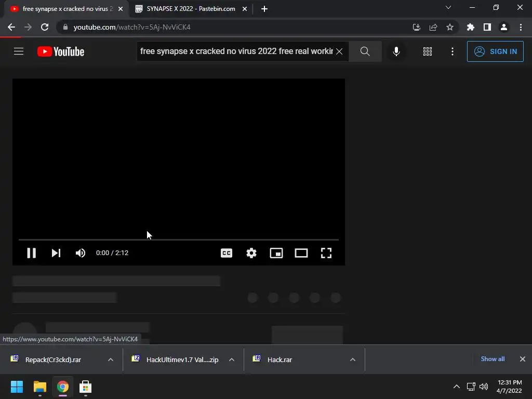This screenshot has height=399, width=532.
Task: Bookmark this page with star
Action: point(450,27)
